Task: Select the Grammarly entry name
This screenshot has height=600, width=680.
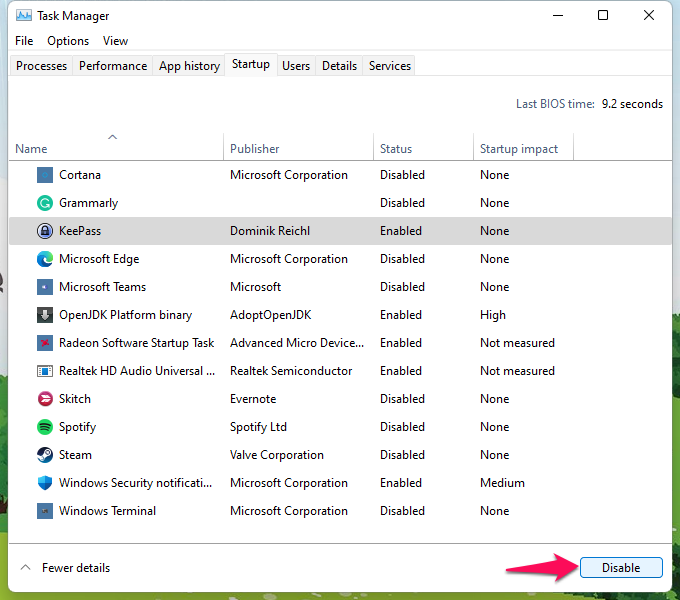Action: (x=88, y=203)
